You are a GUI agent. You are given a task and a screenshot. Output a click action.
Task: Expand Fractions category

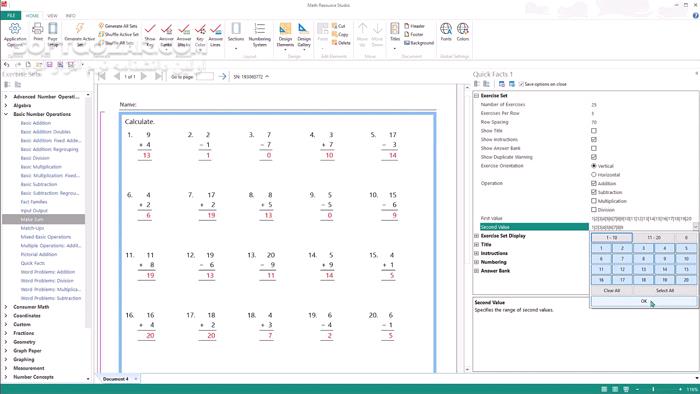6,333
